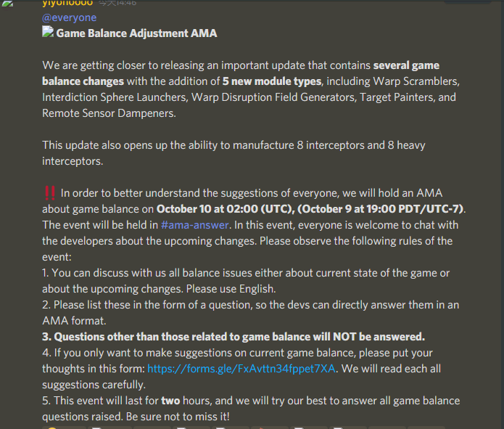This screenshot has height=429, width=504.
Task: Open the forms.gle feedback form link
Action: pos(241,369)
